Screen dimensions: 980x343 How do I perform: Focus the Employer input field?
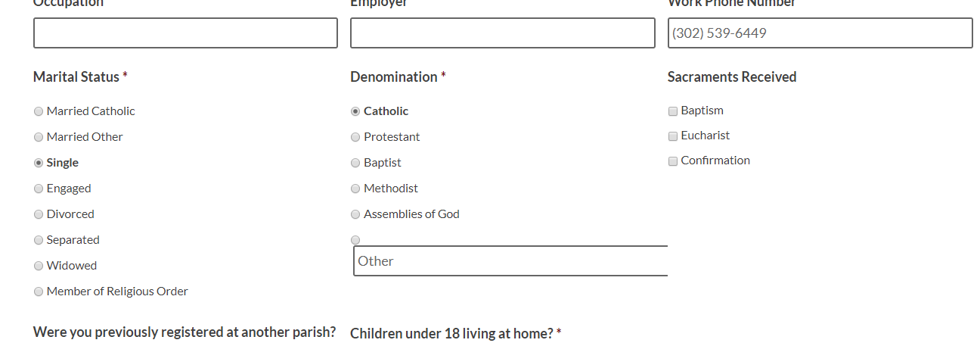click(502, 33)
